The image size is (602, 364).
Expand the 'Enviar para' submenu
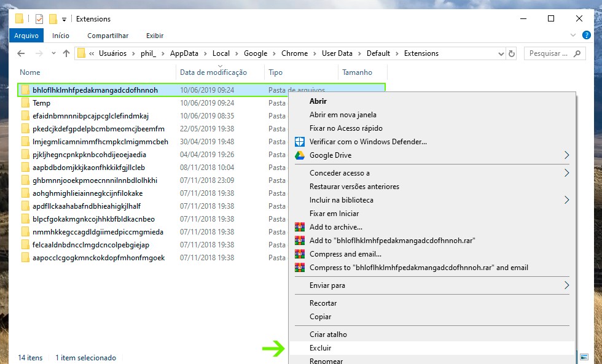(x=566, y=285)
